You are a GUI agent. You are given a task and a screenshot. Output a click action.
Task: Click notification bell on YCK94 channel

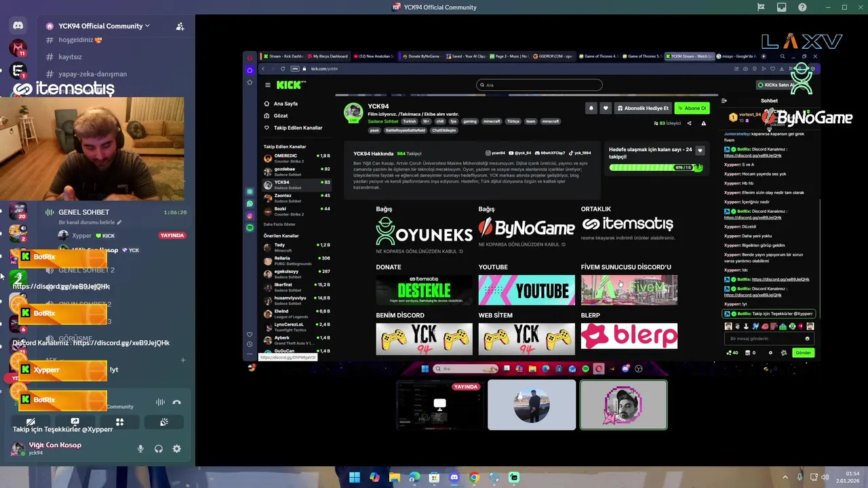pyautogui.click(x=591, y=108)
